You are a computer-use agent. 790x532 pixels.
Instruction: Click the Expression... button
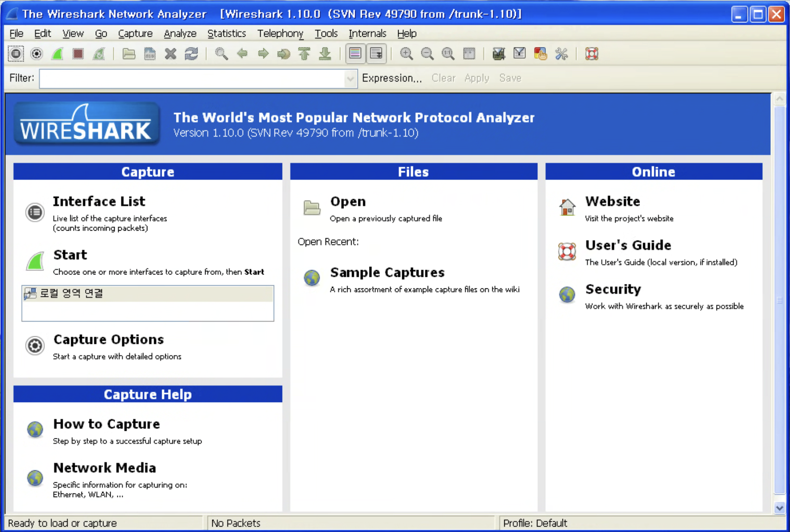(392, 78)
